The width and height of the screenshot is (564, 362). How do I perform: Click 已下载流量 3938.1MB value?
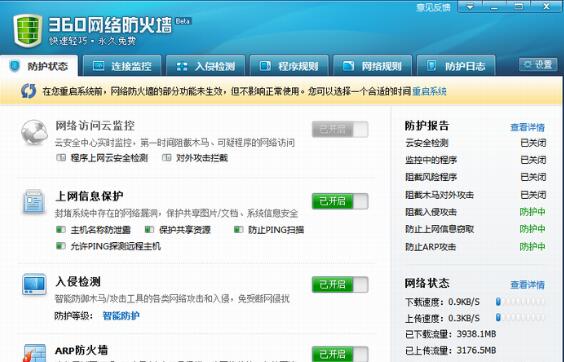pos(477,334)
